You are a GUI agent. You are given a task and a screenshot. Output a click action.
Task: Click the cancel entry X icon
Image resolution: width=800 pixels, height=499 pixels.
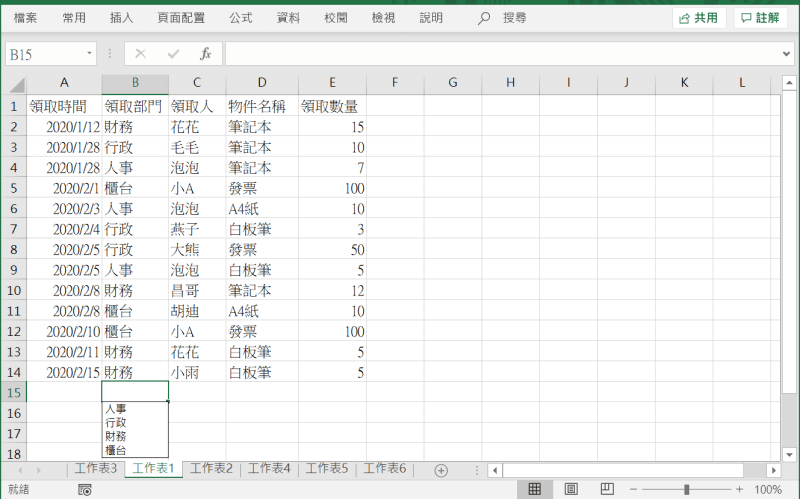(140, 54)
